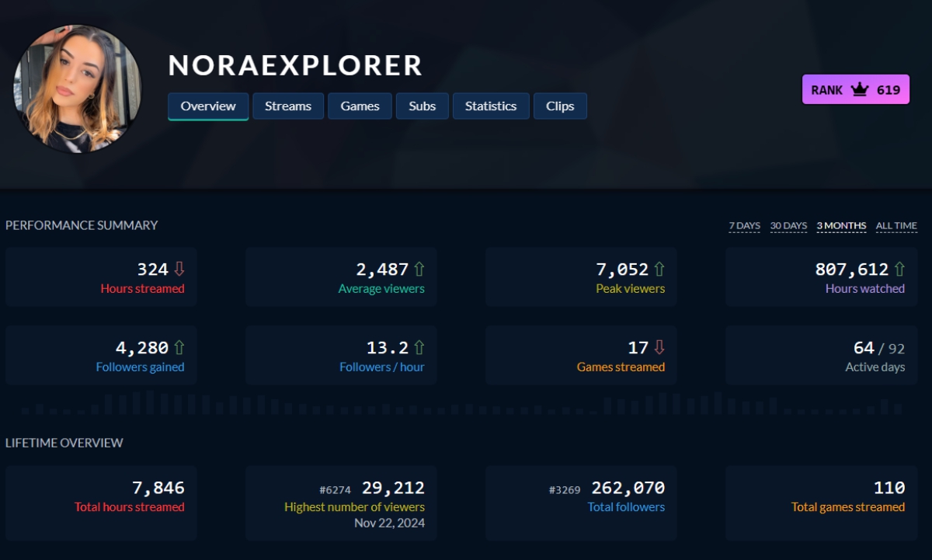The height and width of the screenshot is (560, 932).
Task: Click the up arrow beside Followers / hour
Action: click(419, 348)
